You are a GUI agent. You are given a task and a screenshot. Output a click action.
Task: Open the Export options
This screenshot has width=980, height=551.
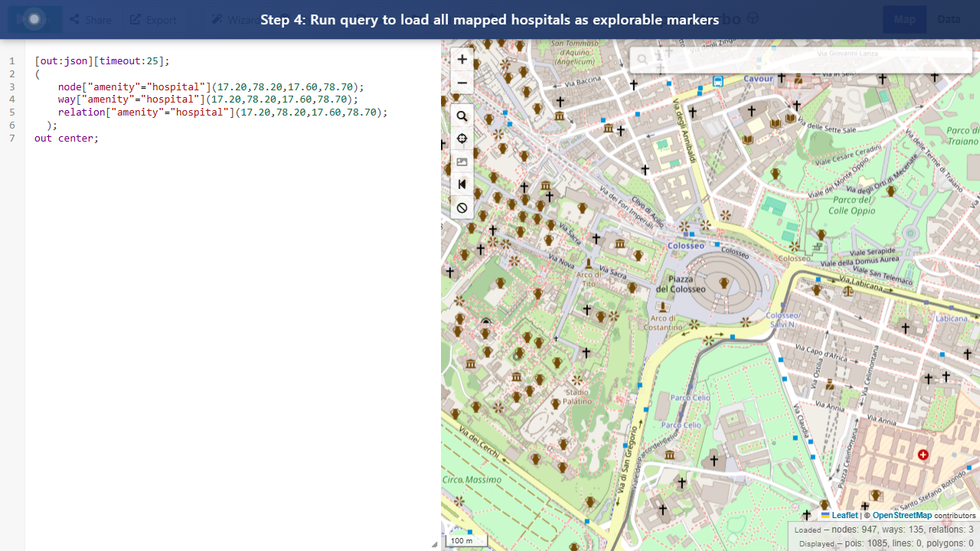(152, 19)
